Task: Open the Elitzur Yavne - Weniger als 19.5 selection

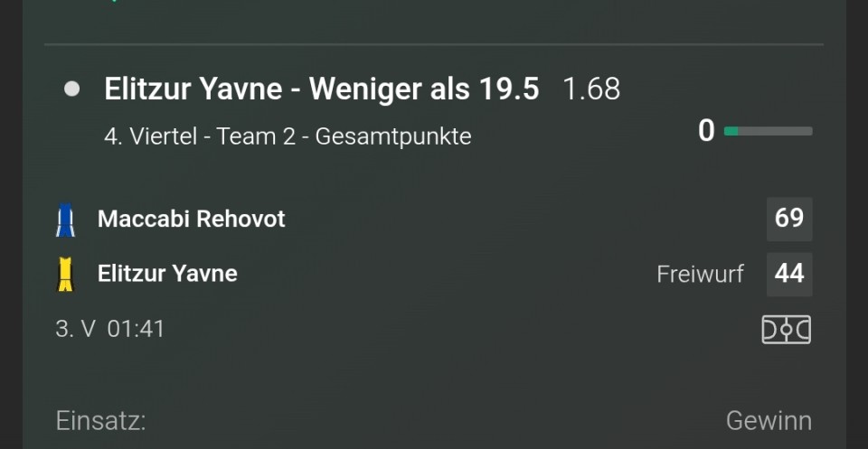Action: coord(321,89)
